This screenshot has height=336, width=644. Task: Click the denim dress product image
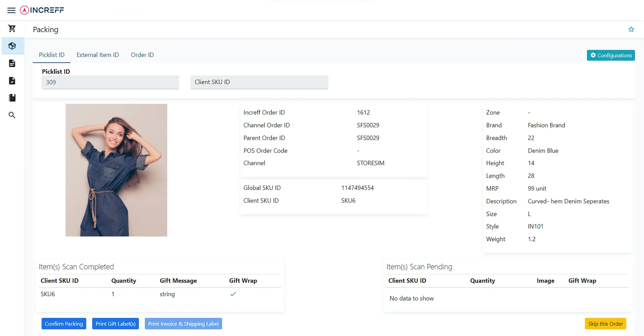[116, 170]
